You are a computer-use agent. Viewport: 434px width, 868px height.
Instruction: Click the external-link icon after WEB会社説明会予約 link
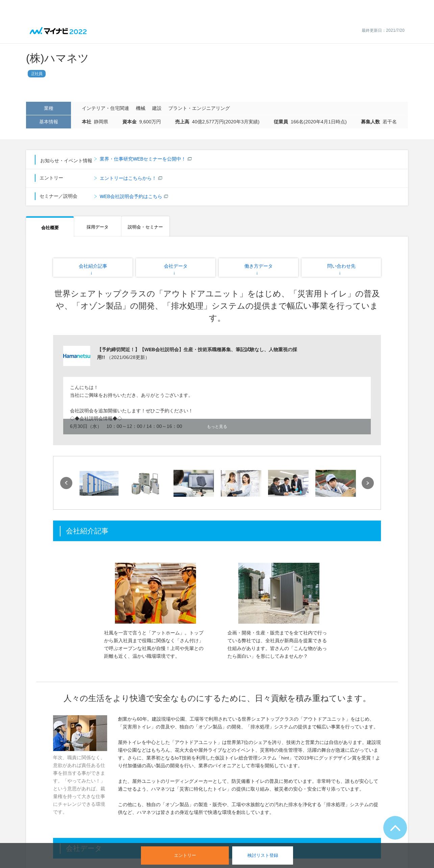click(166, 196)
